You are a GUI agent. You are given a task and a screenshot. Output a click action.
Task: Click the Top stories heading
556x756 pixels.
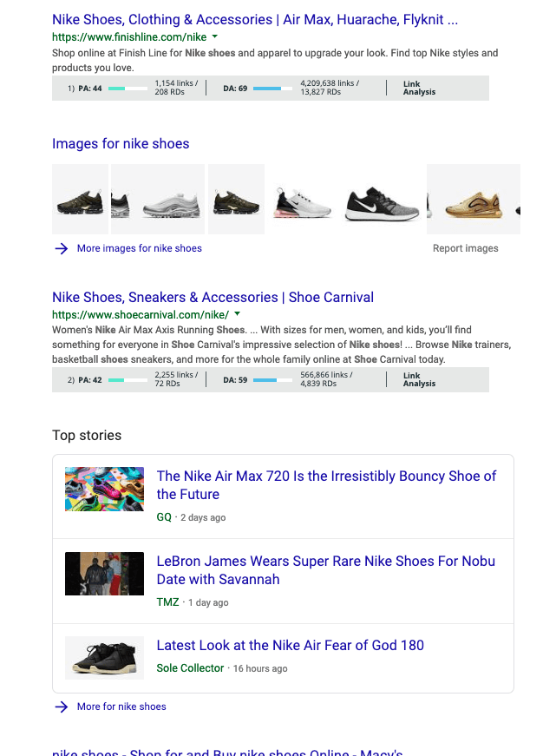click(87, 436)
